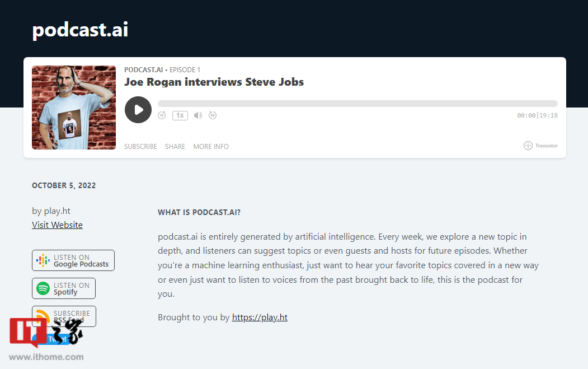The width and height of the screenshot is (588, 369).
Task: Skip forward 30 seconds in the player
Action: 213,115
